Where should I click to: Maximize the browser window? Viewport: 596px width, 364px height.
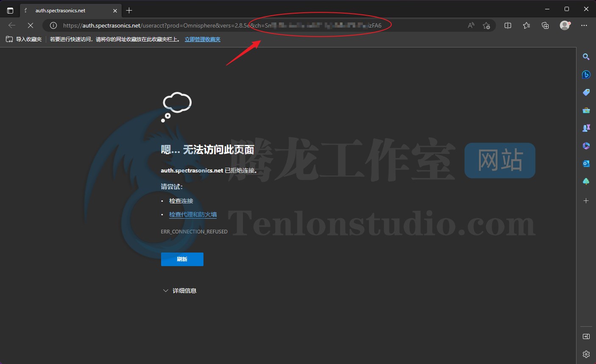567,9
